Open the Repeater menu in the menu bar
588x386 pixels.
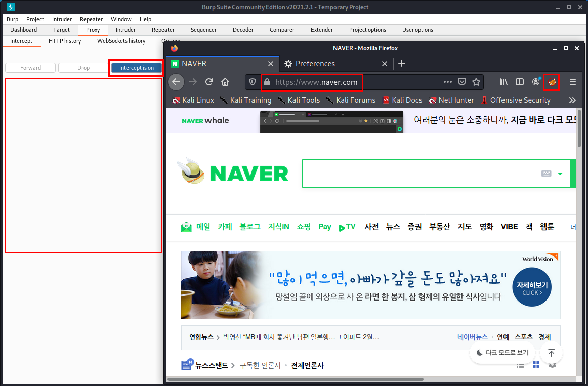pos(91,19)
